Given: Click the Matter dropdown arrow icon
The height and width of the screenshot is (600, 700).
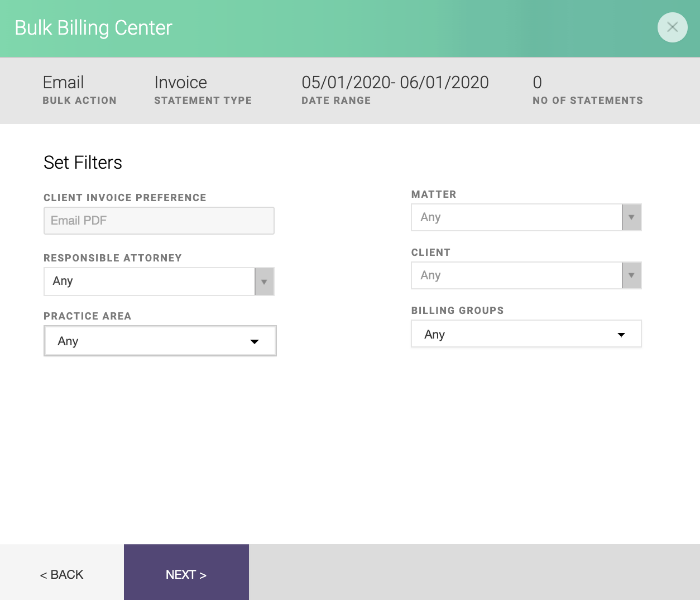Looking at the screenshot, I should coord(631,217).
